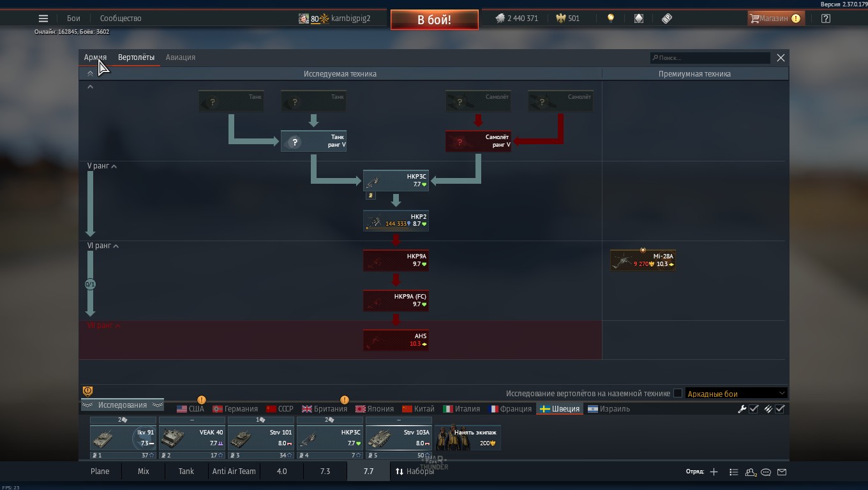Open the help question mark icon
This screenshot has height=490, width=868.
point(826,19)
